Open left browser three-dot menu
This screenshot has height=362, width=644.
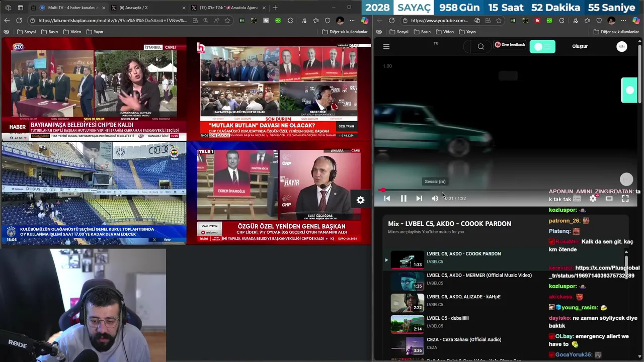(352, 21)
